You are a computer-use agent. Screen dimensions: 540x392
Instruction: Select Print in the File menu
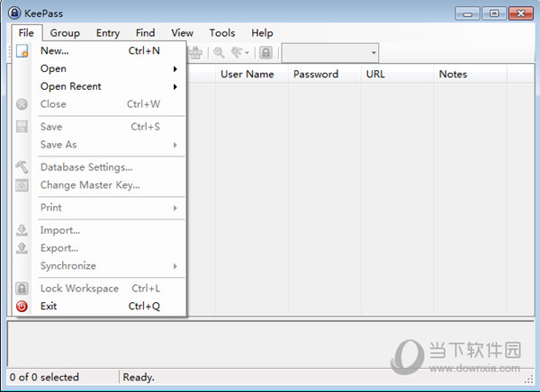click(x=100, y=208)
